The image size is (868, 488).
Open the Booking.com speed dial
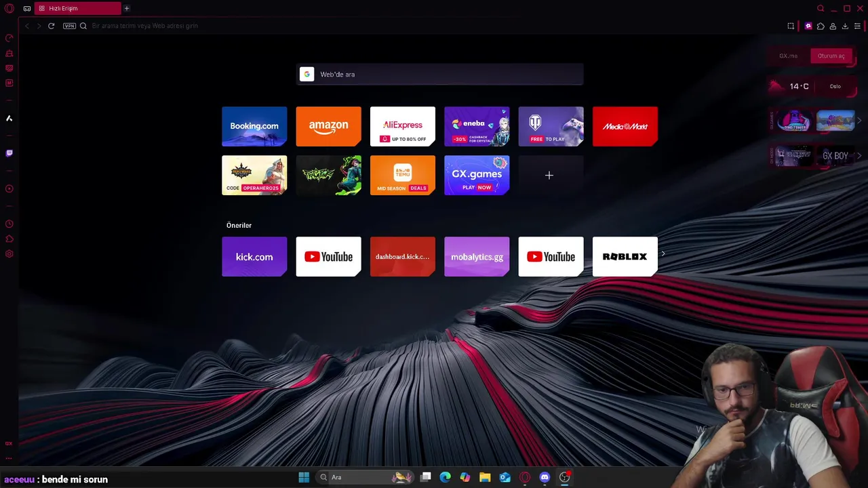[254, 126]
